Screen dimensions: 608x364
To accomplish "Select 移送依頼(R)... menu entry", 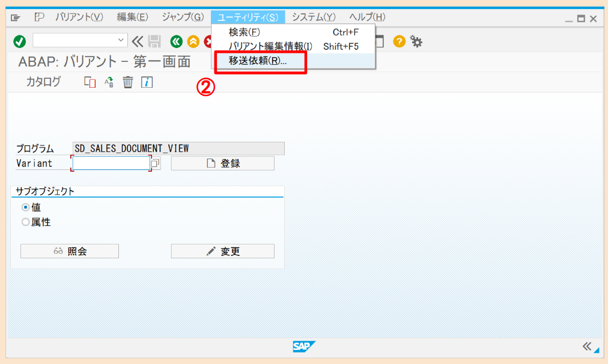I will pos(294,61).
